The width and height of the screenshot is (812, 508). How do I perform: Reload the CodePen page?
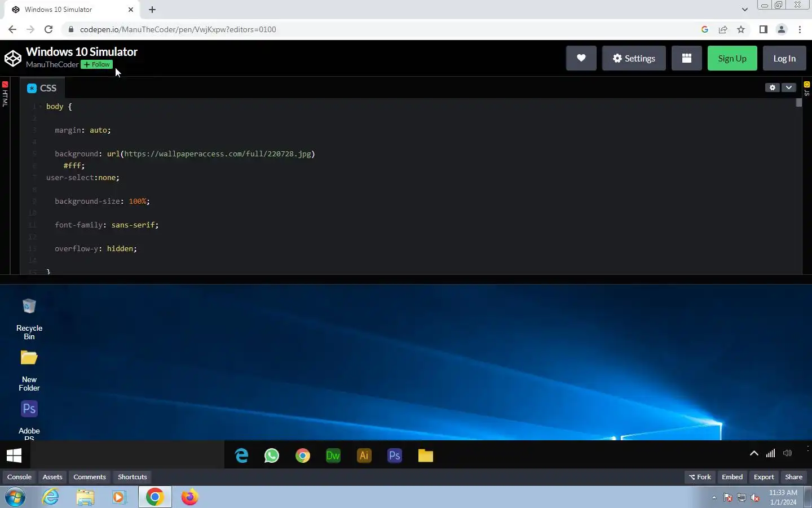pos(48,29)
